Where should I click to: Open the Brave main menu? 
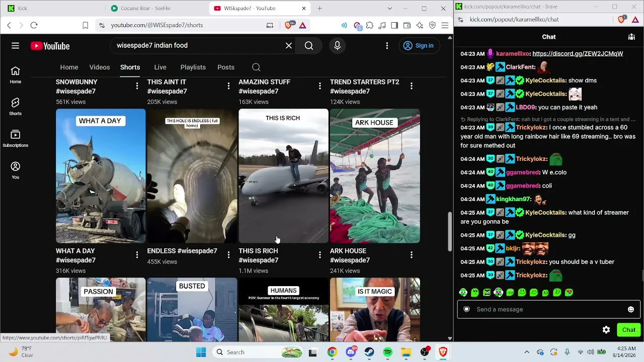coord(445,25)
